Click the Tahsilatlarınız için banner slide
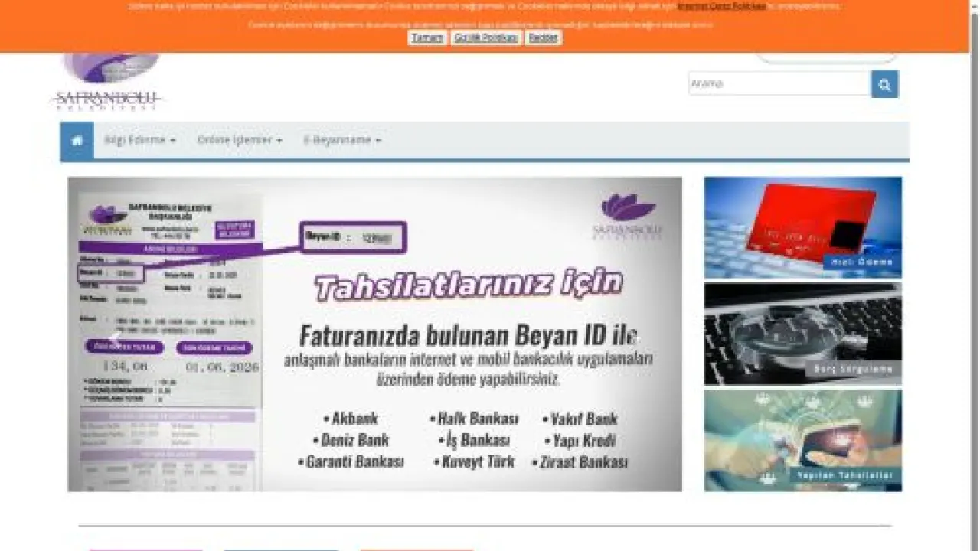Screen dimensions: 980x551 (374, 334)
